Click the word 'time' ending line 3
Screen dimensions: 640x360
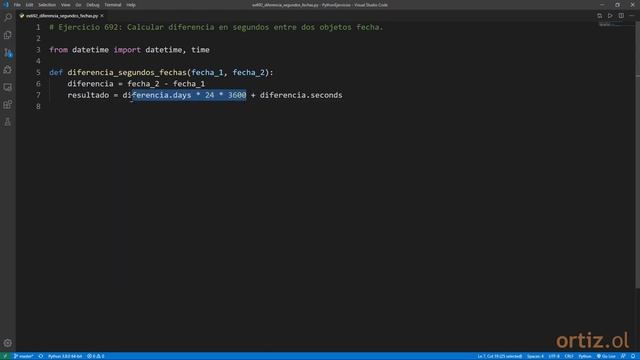coord(200,50)
